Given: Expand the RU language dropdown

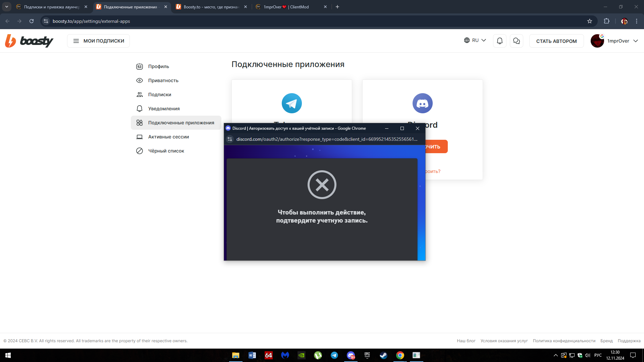Looking at the screenshot, I should tap(475, 41).
